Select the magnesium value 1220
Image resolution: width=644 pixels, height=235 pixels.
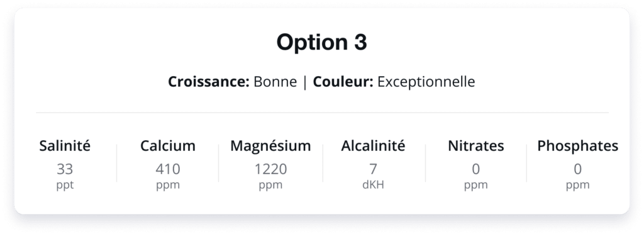pyautogui.click(x=270, y=169)
